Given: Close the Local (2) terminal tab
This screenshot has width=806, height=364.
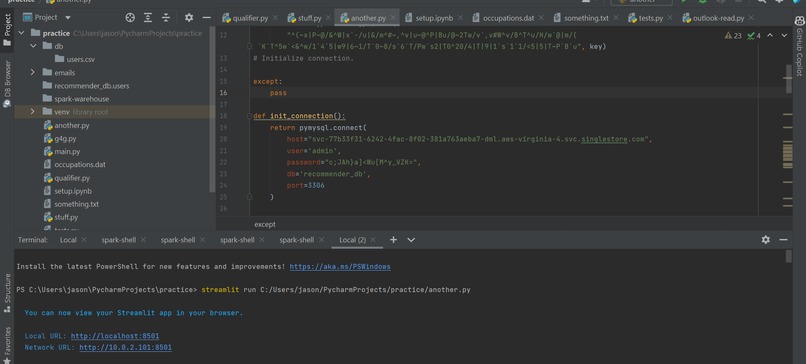Looking at the screenshot, I should [373, 240].
